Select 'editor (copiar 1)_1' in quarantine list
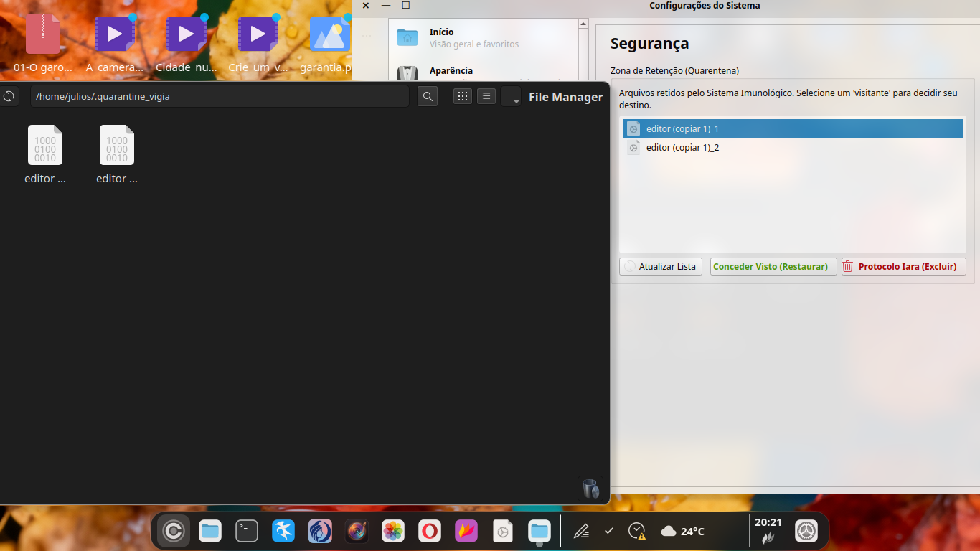 click(682, 129)
